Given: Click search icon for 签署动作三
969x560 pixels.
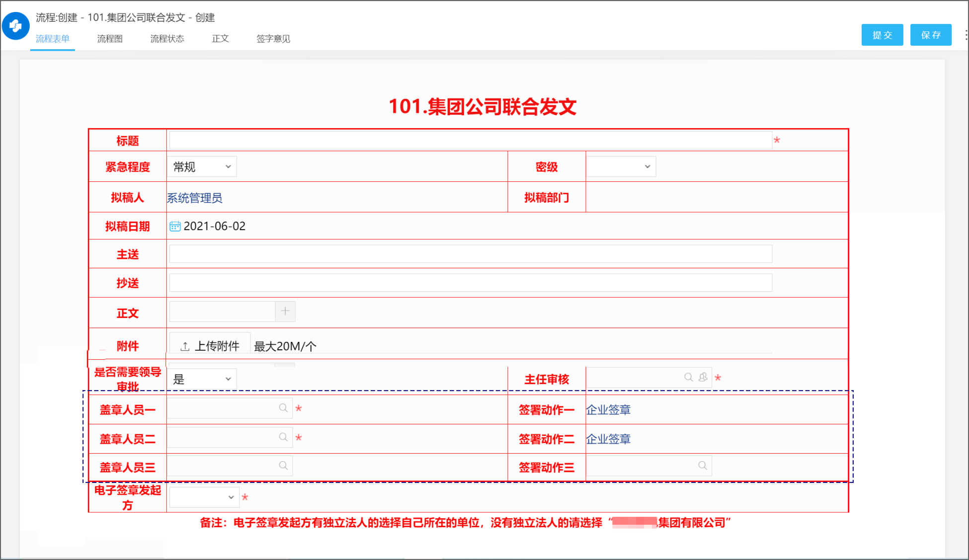Looking at the screenshot, I should 703,466.
